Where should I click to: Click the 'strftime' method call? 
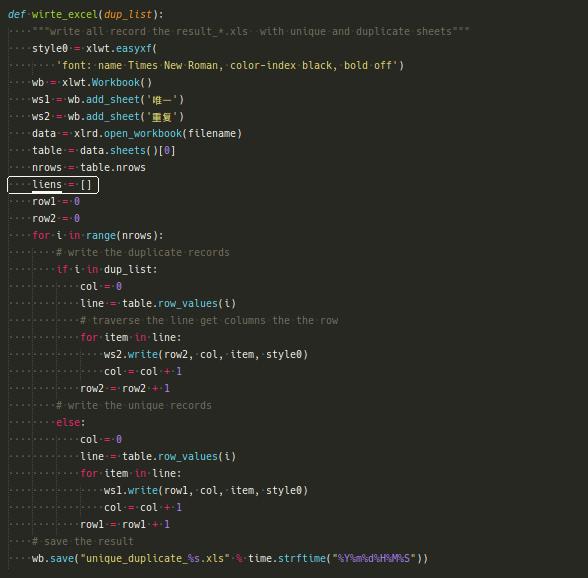pos(302,558)
